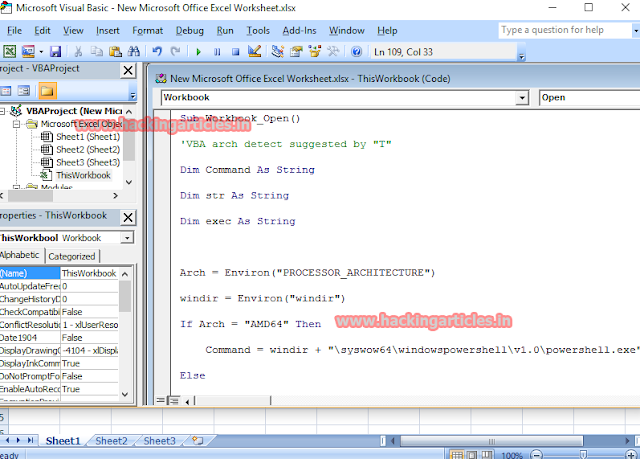Select the (Name) property row
Screen dimensions: 640x459
click(59, 273)
